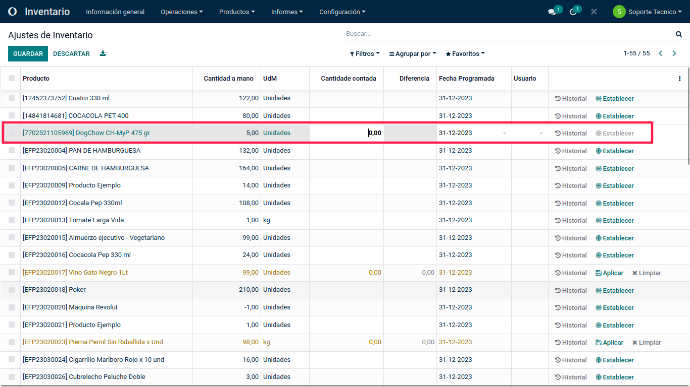Open Historial for COCACOLA PET 400
690x387 pixels.
[571, 116]
